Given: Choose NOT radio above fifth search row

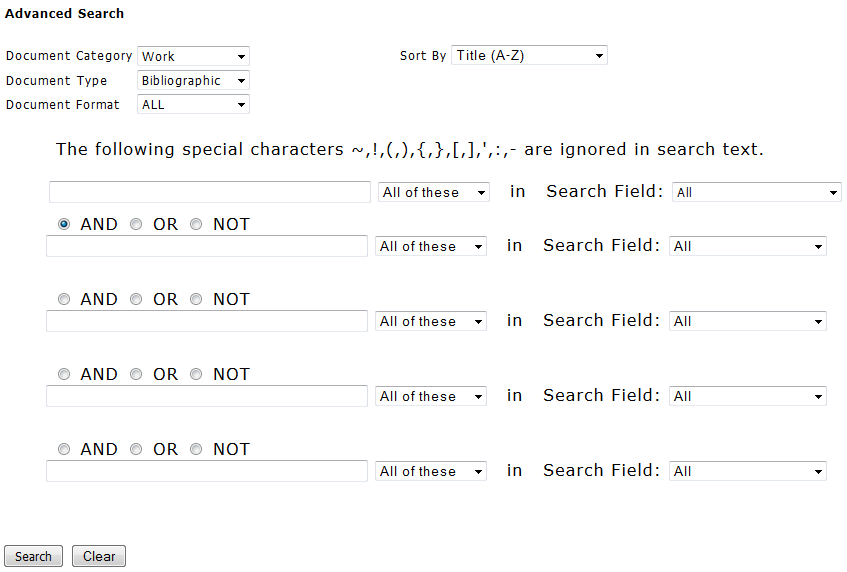Looking at the screenshot, I should (x=196, y=450).
